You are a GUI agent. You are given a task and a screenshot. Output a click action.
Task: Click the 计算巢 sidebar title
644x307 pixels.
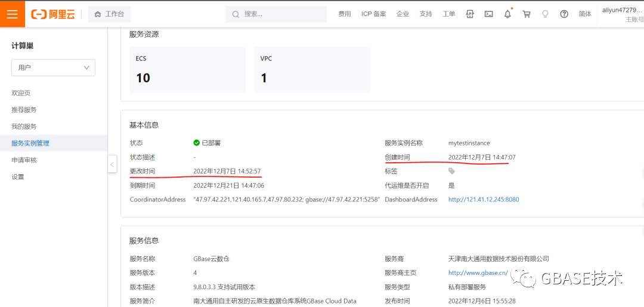click(x=23, y=46)
